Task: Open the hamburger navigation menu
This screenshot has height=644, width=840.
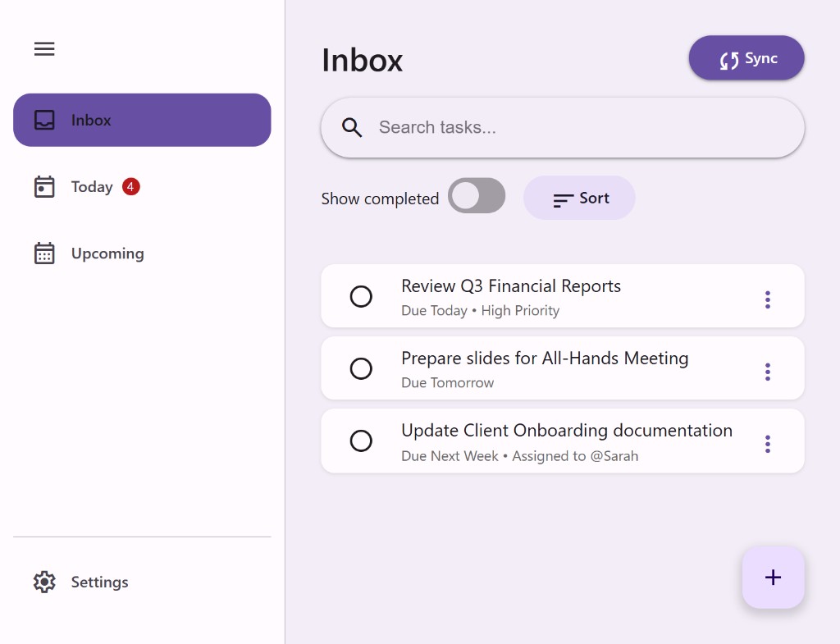Action: 44,48
